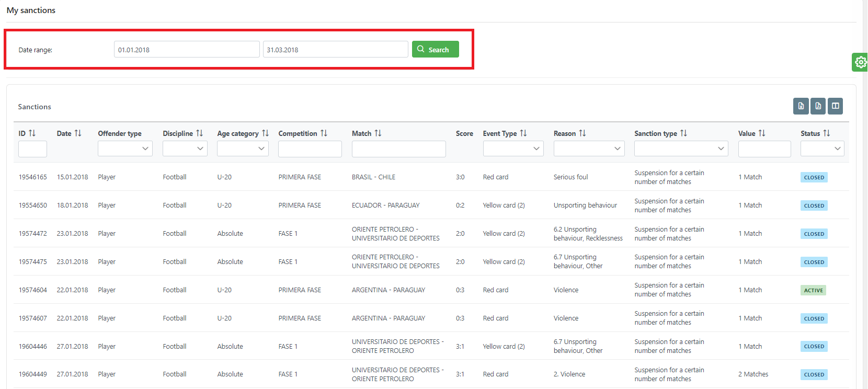Sort the table by ID column

32,133
